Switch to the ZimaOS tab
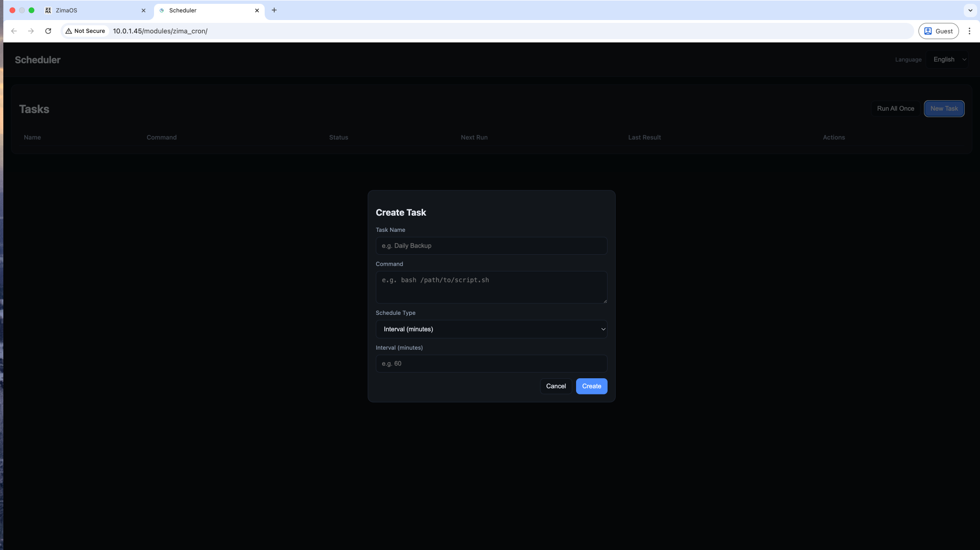 91,10
